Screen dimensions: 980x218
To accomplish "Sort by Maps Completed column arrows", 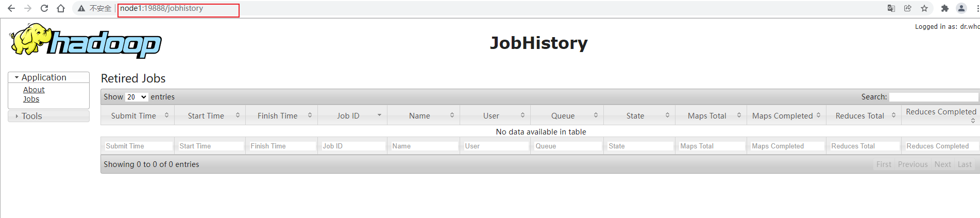I will coord(818,115).
